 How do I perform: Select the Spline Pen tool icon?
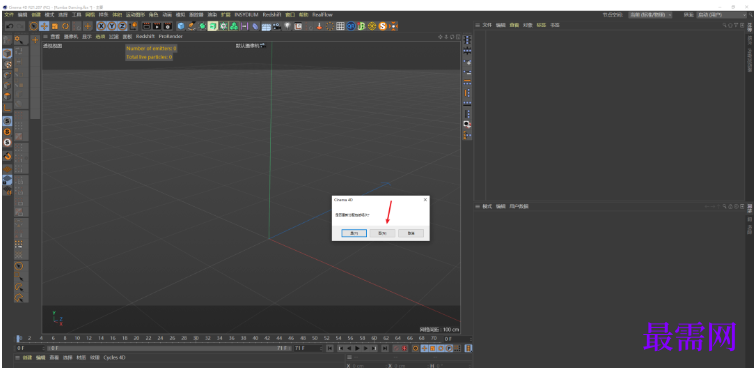pyautogui.click(x=192, y=26)
